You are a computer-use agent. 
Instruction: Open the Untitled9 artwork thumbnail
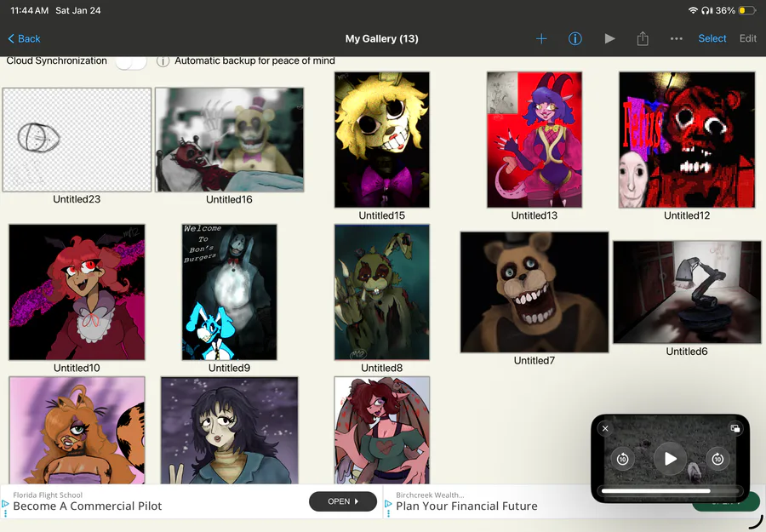(x=229, y=292)
